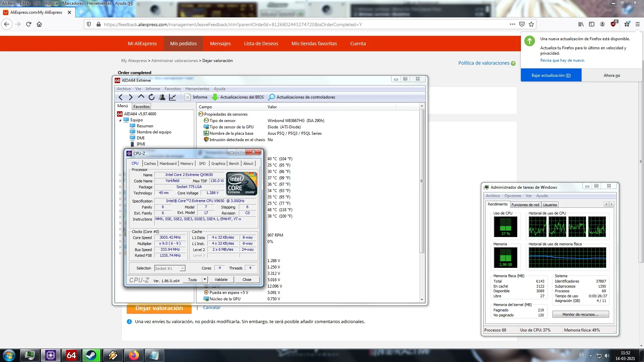Select DMI in the AIDA64 tree
Image resolution: width=644 pixels, height=362 pixels.
pos(141,138)
